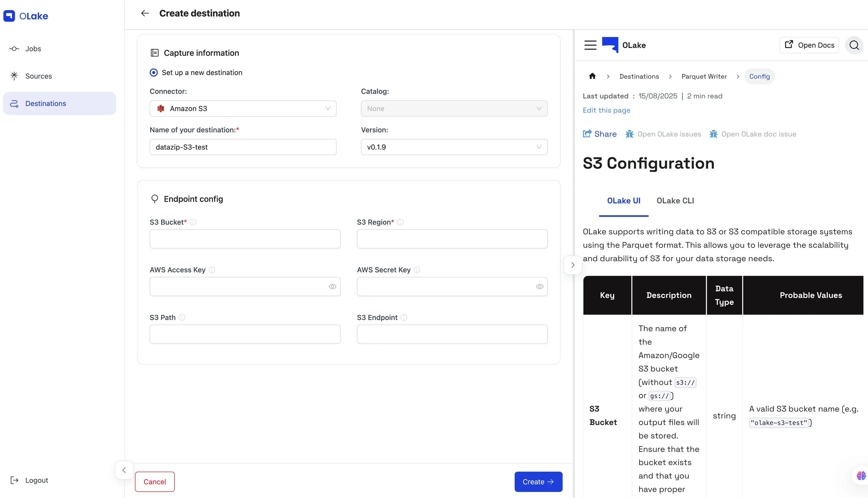The width and height of the screenshot is (868, 498).
Task: Click the Create button
Action: (538, 482)
